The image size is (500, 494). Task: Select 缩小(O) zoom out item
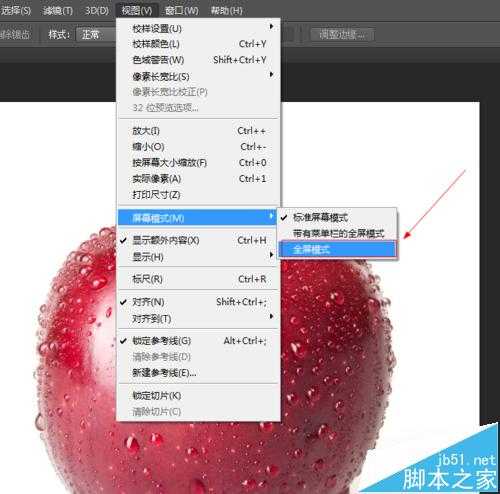(x=198, y=147)
